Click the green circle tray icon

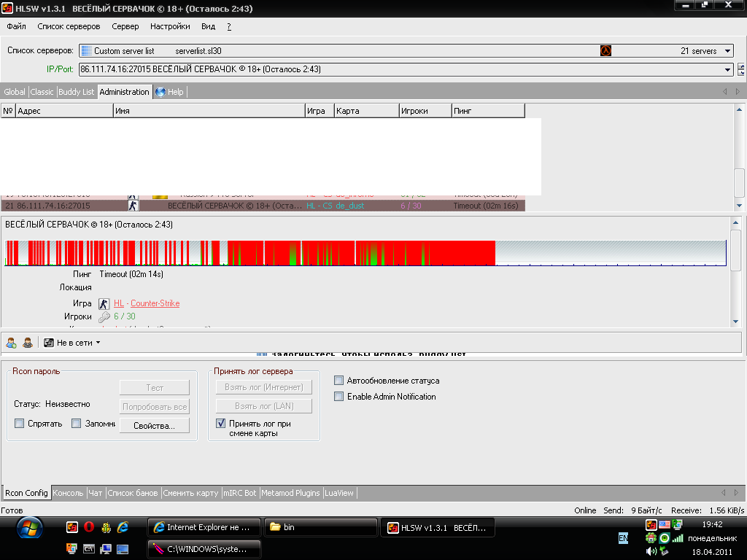665,538
